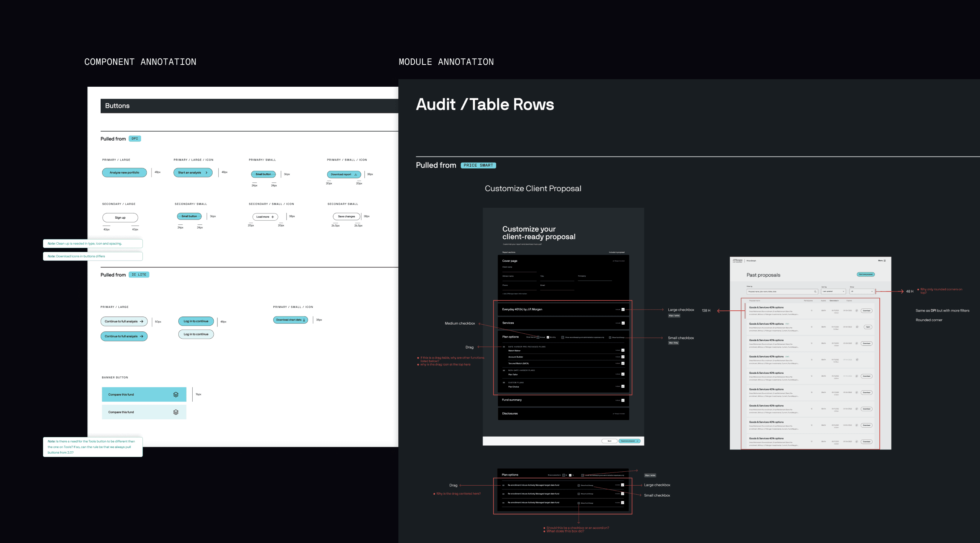Screen dimensions: 980x543
Task: Toggle the Include checkbox for Services
Action: (x=623, y=323)
